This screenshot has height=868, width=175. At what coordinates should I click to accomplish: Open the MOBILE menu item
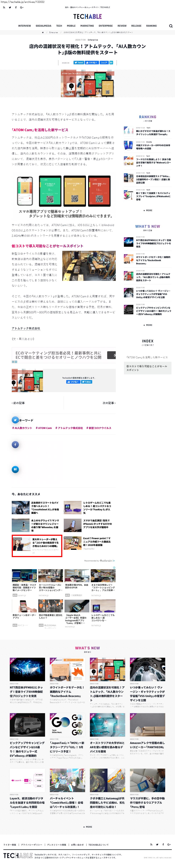click(71, 26)
